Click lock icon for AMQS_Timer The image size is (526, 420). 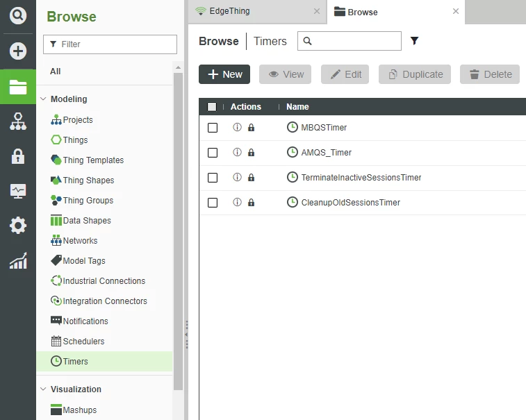click(x=251, y=153)
